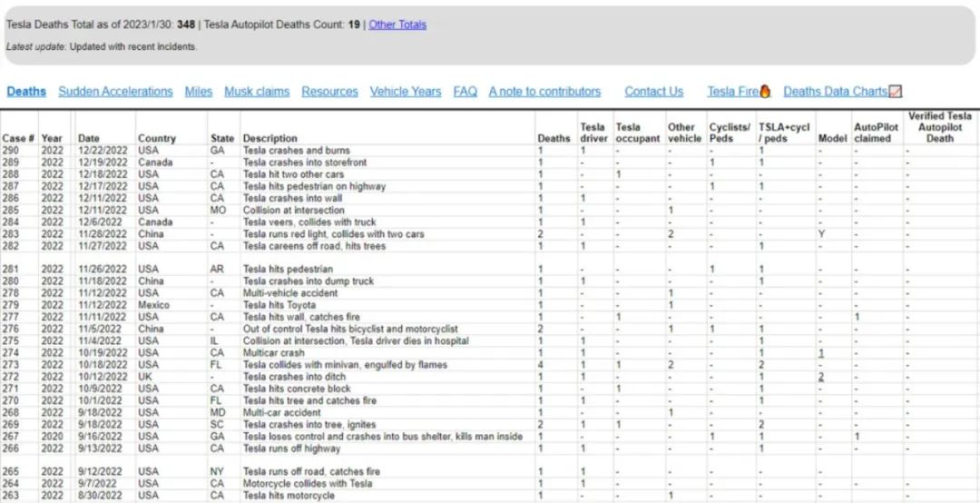The width and height of the screenshot is (980, 503).
Task: Click the Case # column header
Action: (19, 139)
